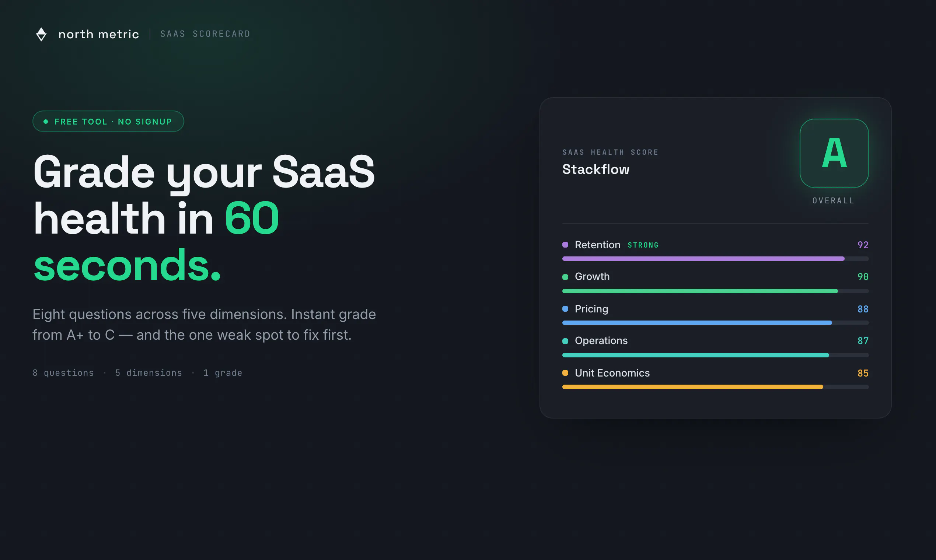Click the Operations score 87
This screenshot has height=560, width=936.
[x=863, y=341]
